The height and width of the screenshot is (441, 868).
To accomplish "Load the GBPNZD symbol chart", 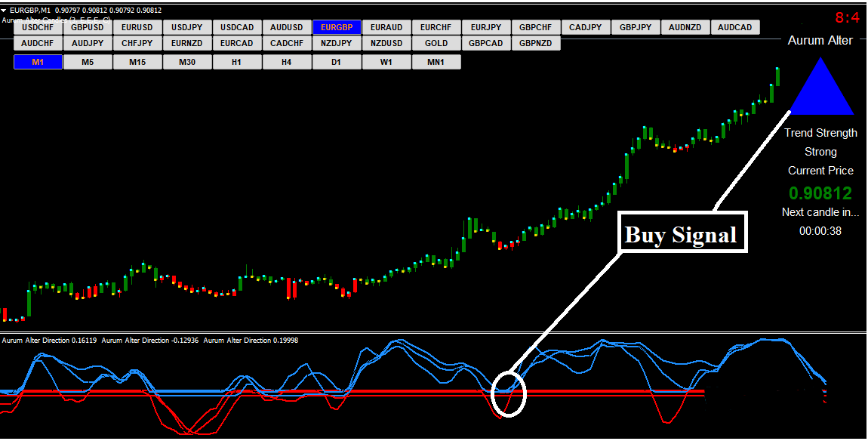I will pyautogui.click(x=536, y=44).
